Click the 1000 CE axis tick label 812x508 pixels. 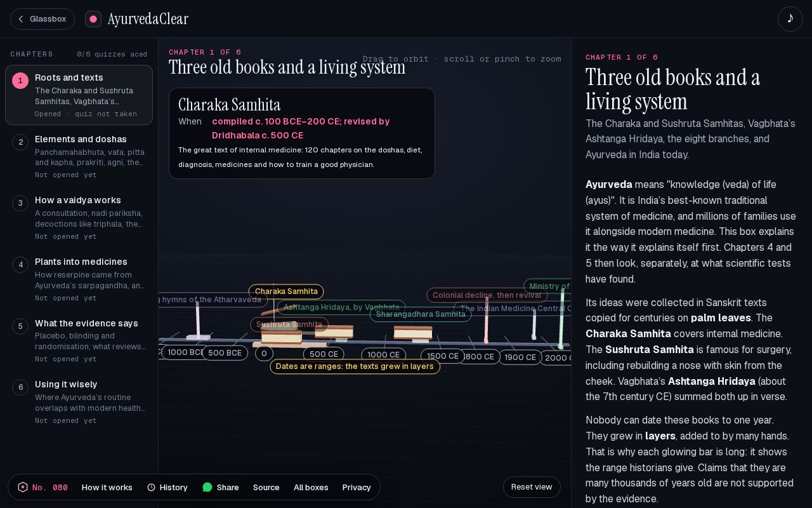384,355
